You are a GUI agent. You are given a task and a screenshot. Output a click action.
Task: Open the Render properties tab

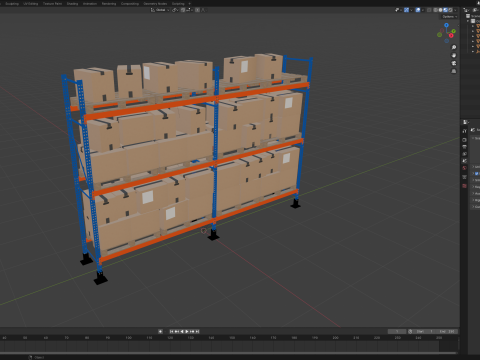[x=464, y=140]
